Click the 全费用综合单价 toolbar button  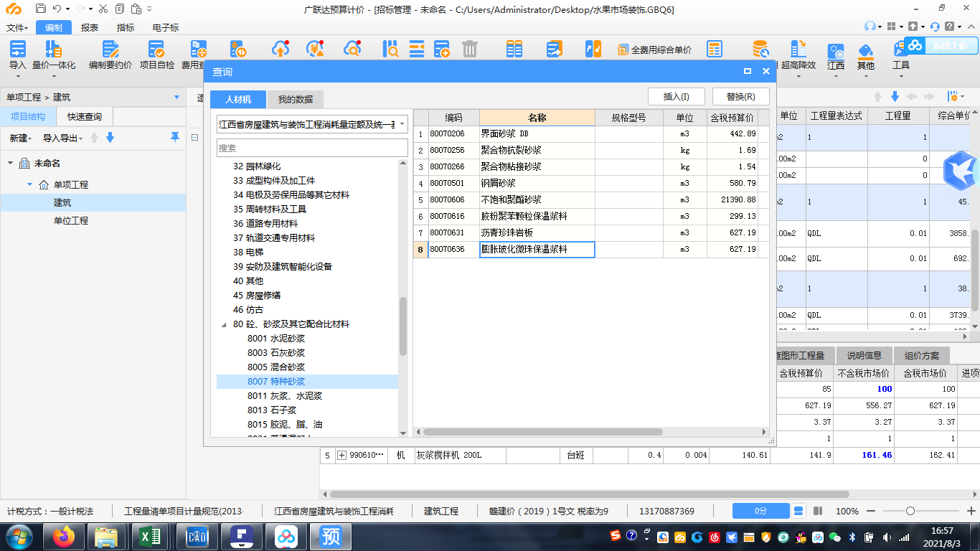click(654, 50)
